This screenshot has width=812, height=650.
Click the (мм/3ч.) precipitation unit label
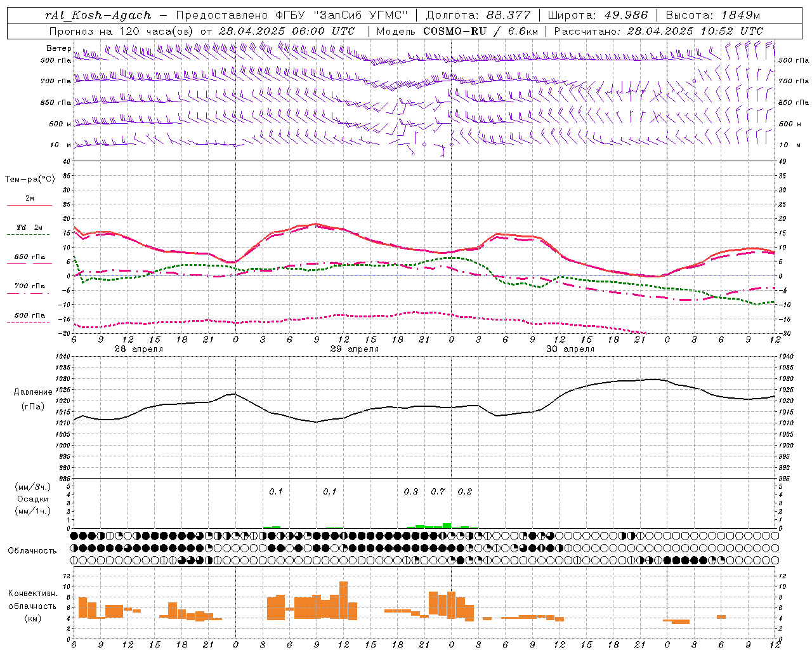pyautogui.click(x=33, y=487)
